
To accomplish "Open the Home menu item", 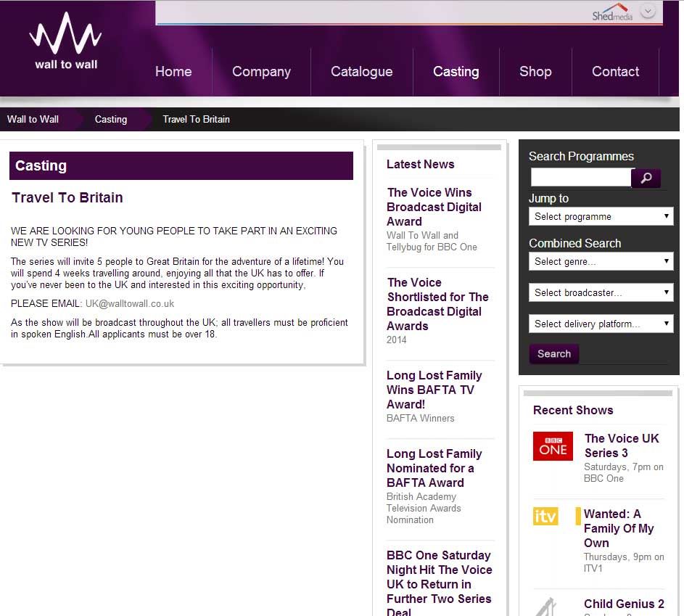I will 173,71.
